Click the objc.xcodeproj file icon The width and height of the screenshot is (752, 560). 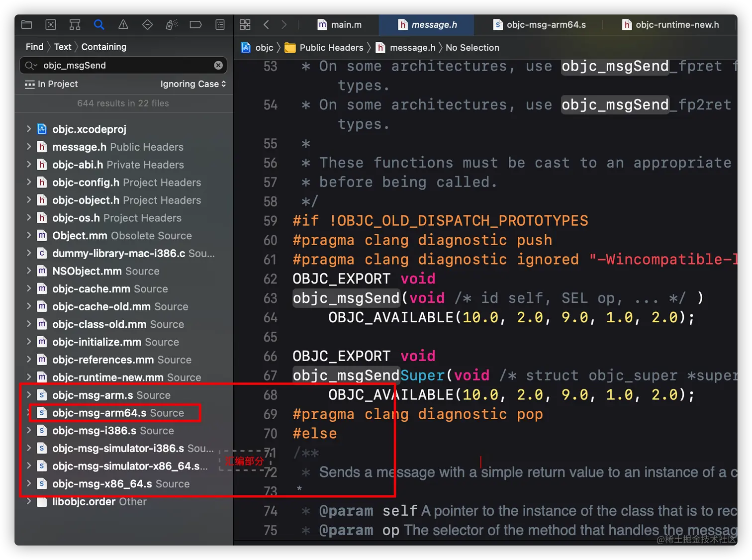click(x=42, y=129)
